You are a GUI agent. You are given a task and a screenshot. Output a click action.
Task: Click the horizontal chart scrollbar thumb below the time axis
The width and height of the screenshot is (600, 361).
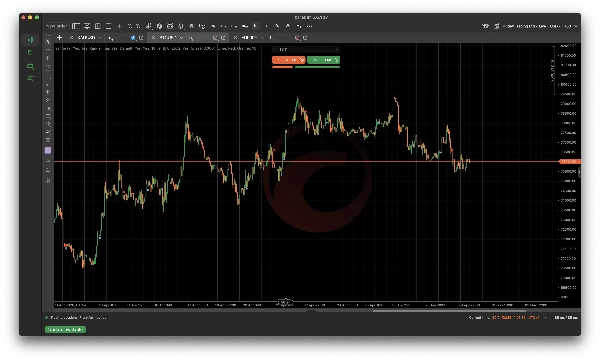point(449,311)
